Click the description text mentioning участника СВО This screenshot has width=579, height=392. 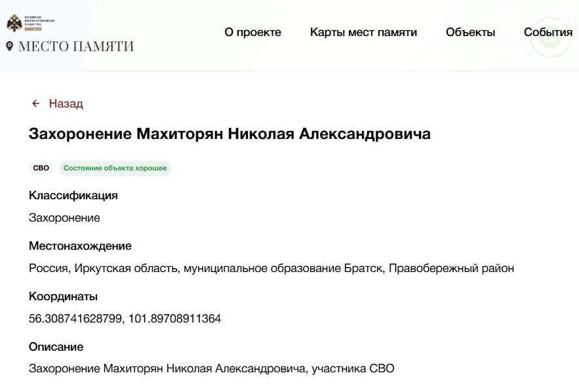click(x=211, y=368)
